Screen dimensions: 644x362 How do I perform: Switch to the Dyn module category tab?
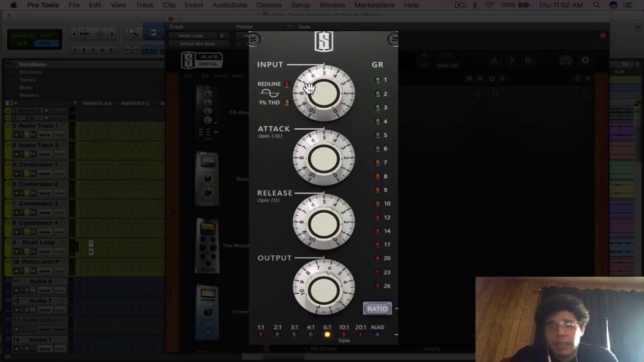pyautogui.click(x=189, y=76)
